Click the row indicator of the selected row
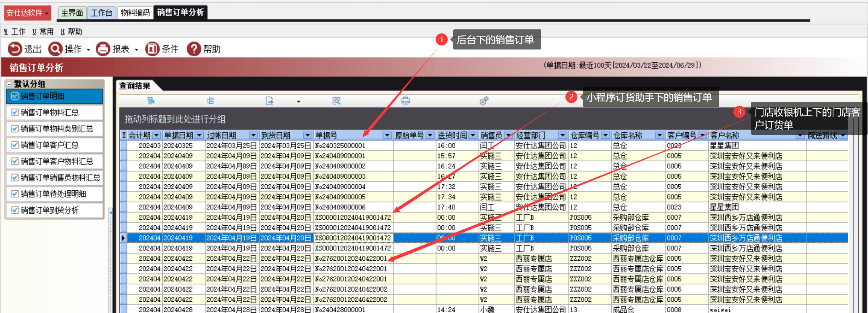Image resolution: width=868 pixels, height=313 pixels. [123, 238]
